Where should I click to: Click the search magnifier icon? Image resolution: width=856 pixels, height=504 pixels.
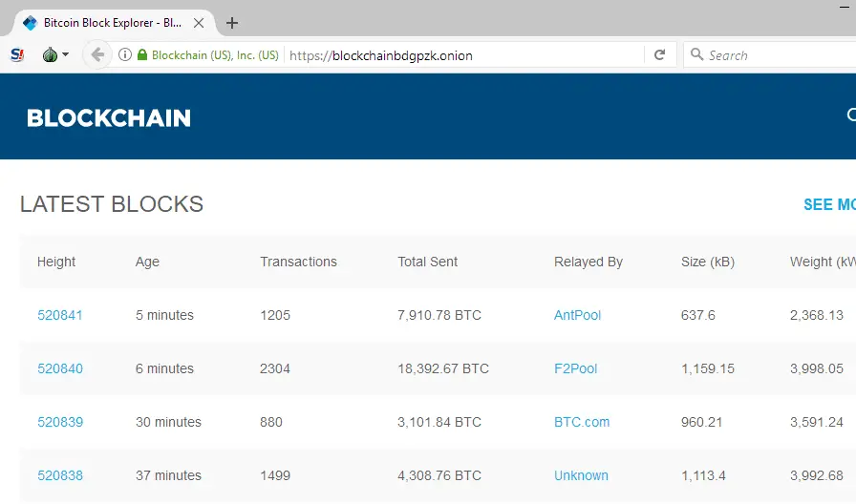[696, 54]
